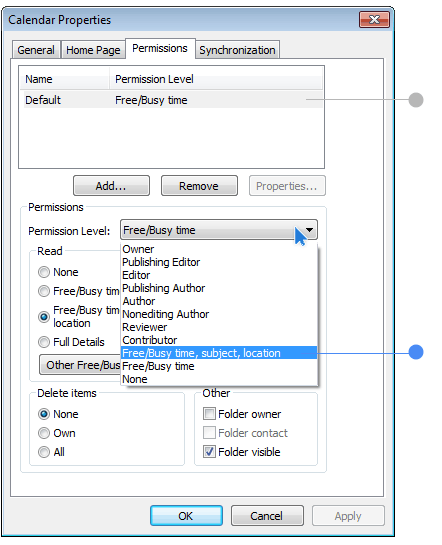Click the blue callout dot marker

pos(416,352)
